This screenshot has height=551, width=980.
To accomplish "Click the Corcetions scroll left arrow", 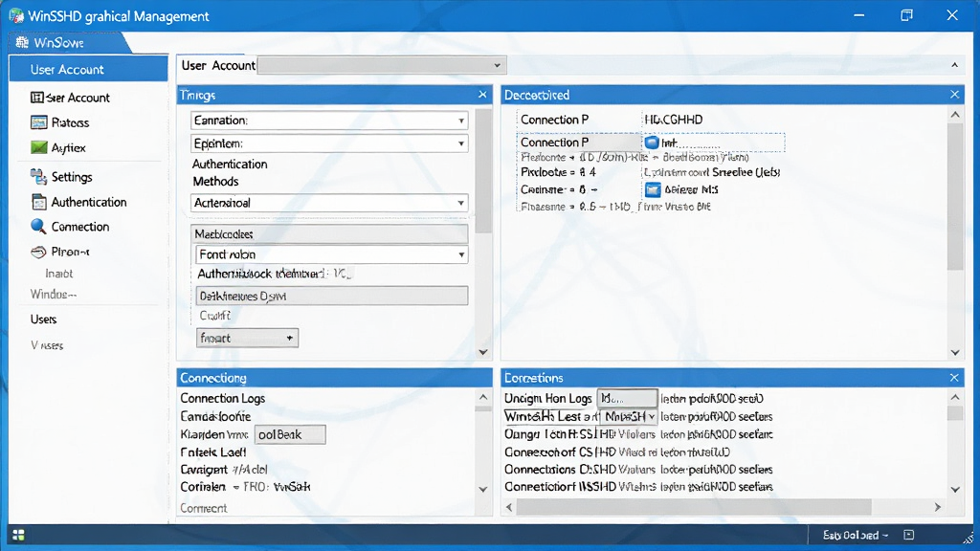I will [x=509, y=507].
